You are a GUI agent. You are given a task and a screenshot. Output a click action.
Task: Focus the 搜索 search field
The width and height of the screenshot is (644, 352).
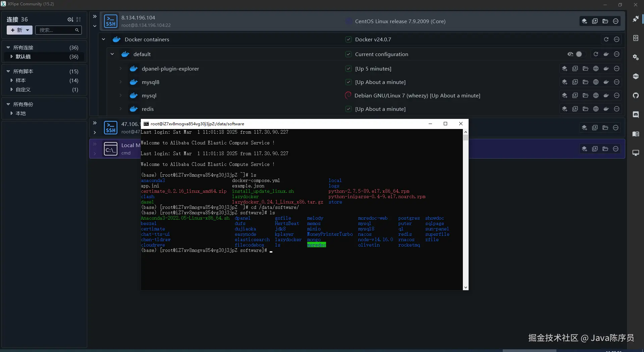pyautogui.click(x=58, y=30)
